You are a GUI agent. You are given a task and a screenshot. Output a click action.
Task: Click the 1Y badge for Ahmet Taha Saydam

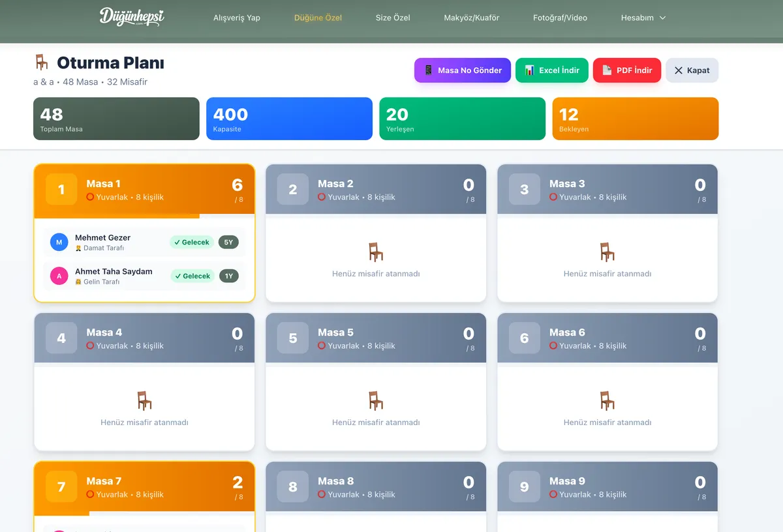tap(229, 276)
